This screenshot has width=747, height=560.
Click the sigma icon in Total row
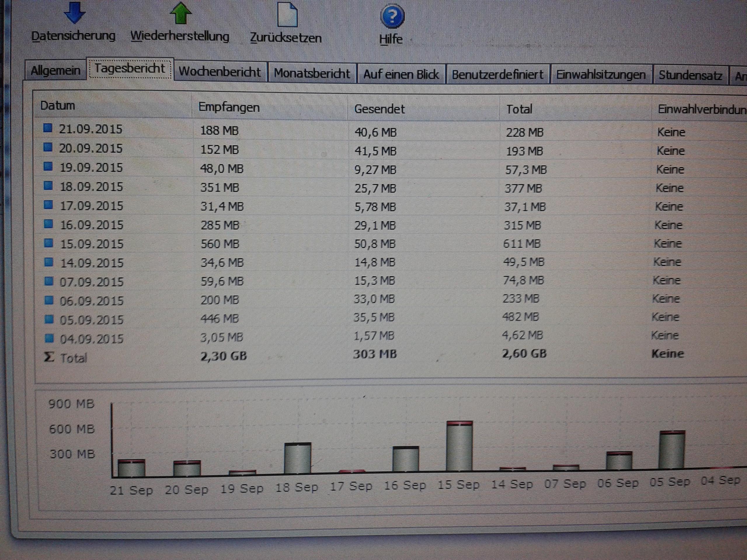[49, 357]
